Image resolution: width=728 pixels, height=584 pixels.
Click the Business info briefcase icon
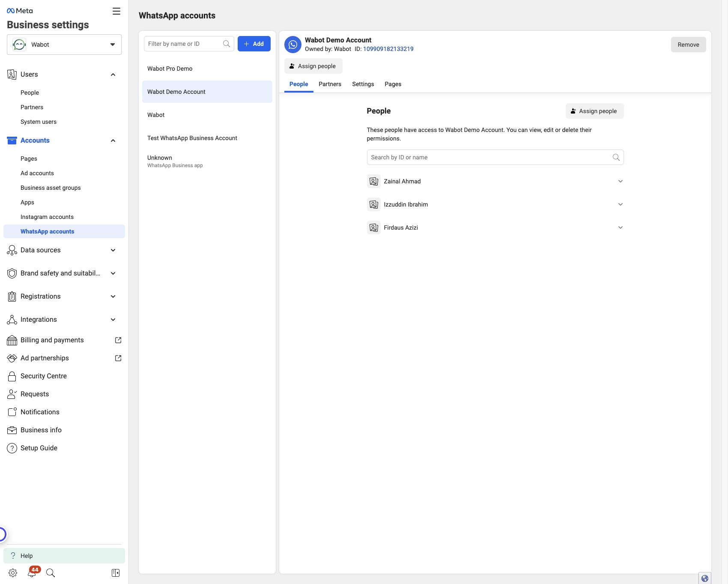pos(12,430)
